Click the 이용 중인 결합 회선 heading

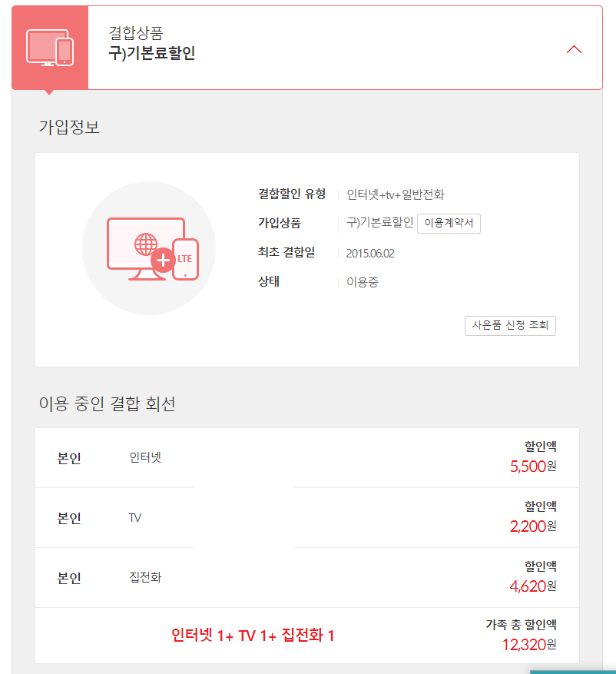(x=107, y=403)
